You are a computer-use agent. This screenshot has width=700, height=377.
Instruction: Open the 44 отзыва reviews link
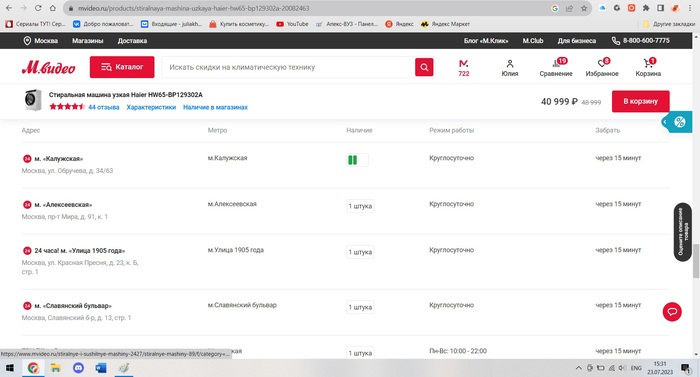tap(104, 107)
